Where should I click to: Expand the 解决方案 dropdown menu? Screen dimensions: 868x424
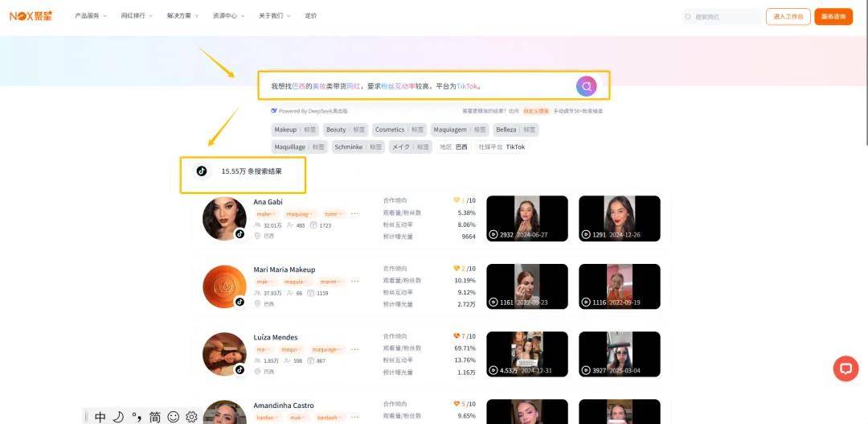(x=182, y=16)
